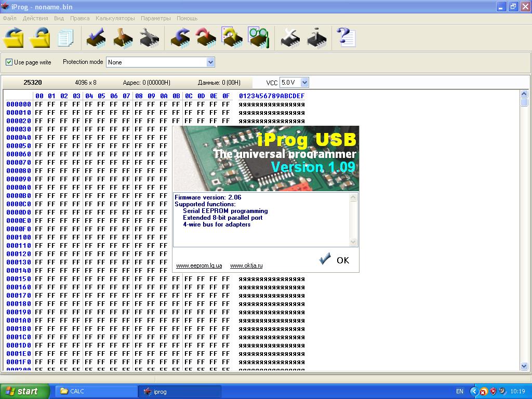
Task: Click the hex view scrollbar thumb
Action: (x=524, y=102)
